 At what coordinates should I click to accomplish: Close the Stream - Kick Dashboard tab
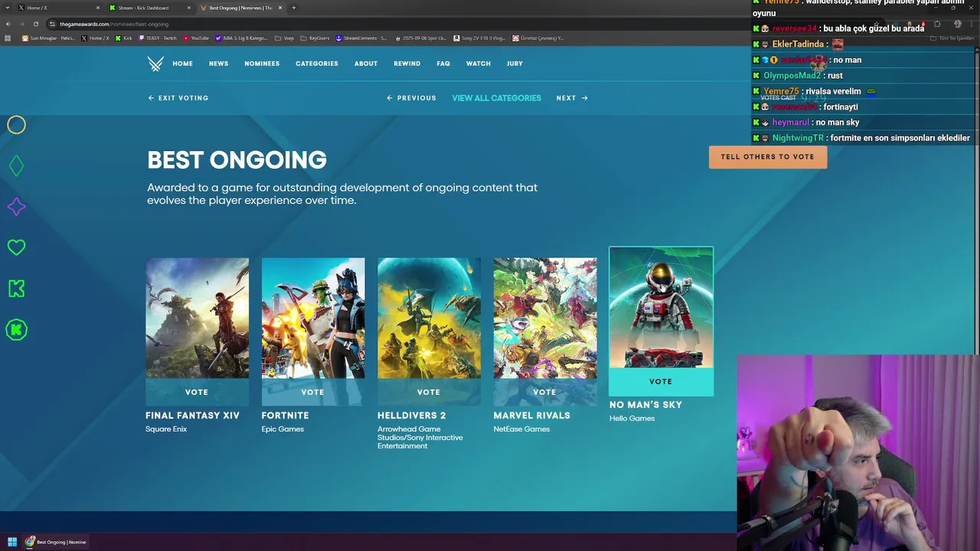tap(189, 8)
